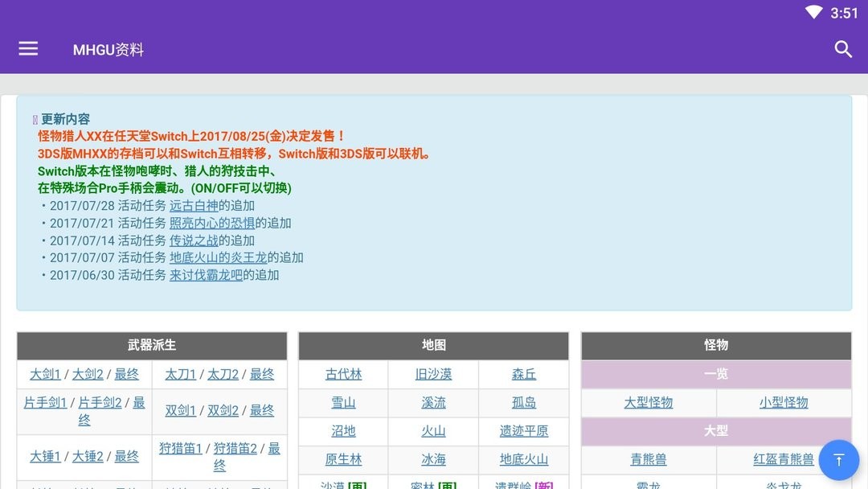Open the 传说之战 quest link
868x489 pixels.
click(194, 240)
